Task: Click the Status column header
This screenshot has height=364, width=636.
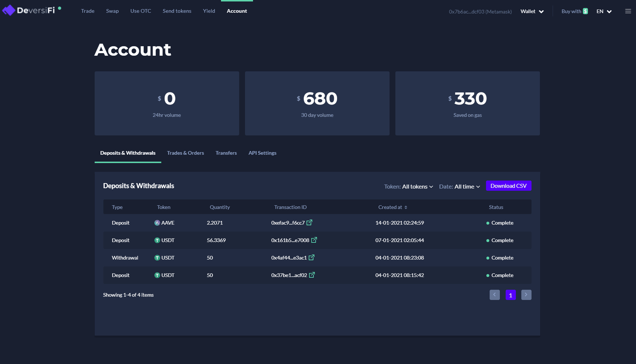Action: click(496, 207)
